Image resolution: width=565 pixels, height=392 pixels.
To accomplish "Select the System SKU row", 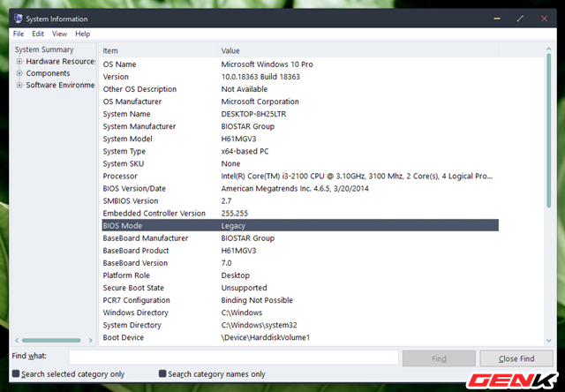I will click(x=300, y=163).
